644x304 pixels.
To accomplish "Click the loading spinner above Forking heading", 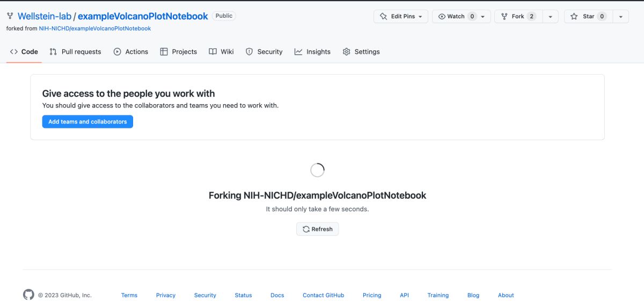I will 318,170.
